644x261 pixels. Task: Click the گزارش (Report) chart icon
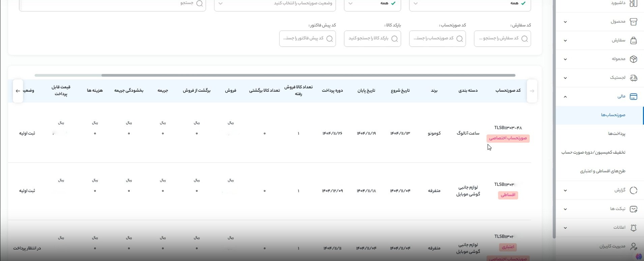pyautogui.click(x=633, y=190)
